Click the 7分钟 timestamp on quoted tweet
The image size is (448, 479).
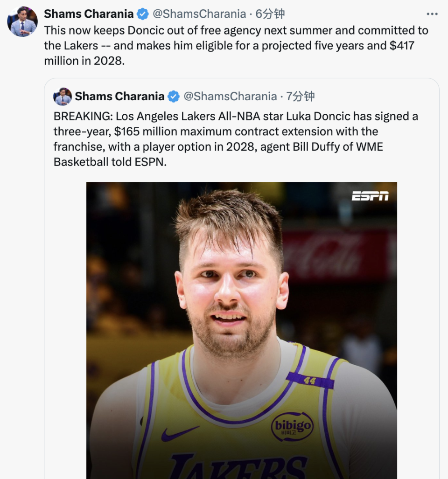(x=300, y=96)
